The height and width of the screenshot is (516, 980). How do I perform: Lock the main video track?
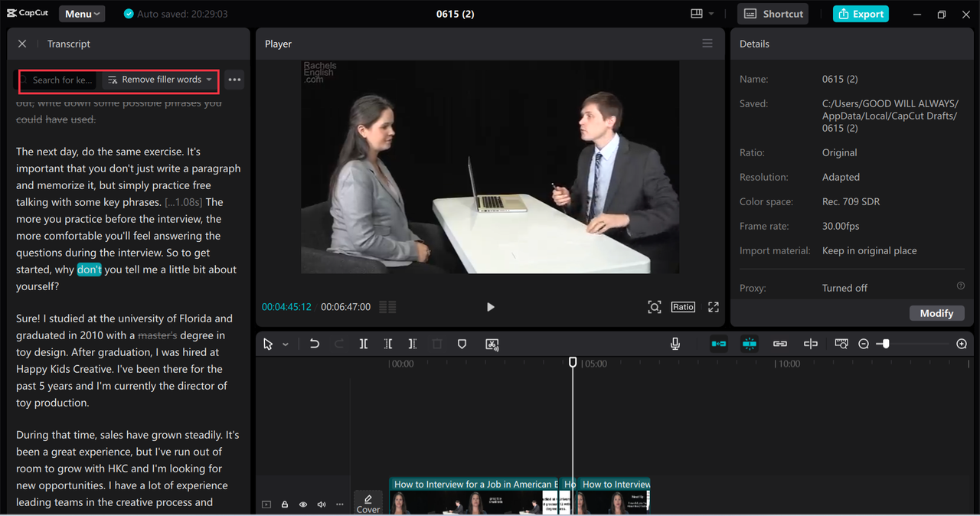[x=285, y=505]
